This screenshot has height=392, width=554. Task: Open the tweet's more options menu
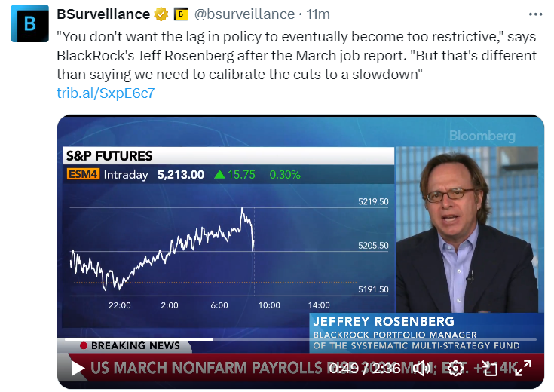tap(535, 14)
